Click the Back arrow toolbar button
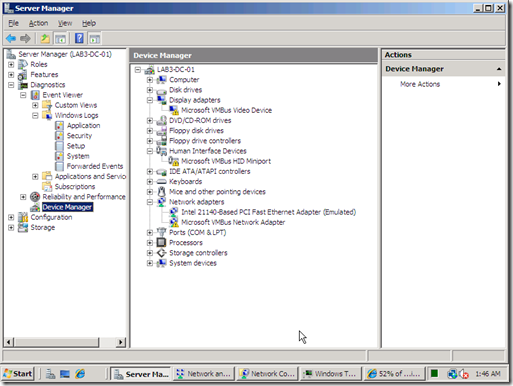 click(11, 39)
